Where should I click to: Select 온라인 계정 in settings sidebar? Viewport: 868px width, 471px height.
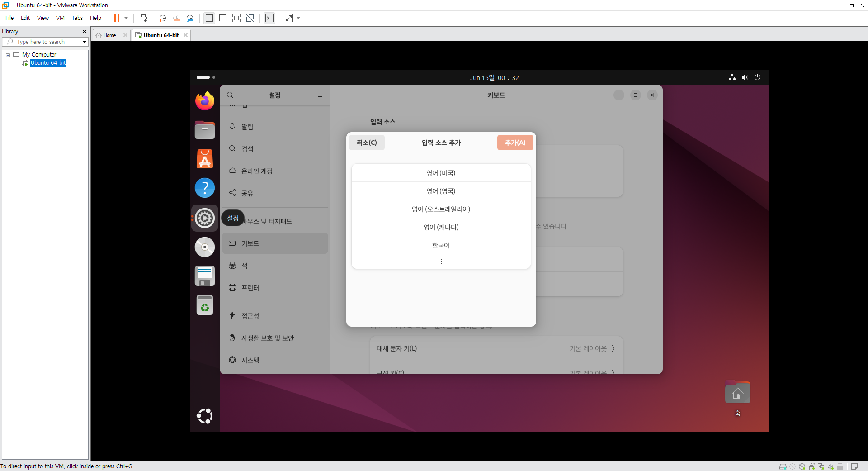275,171
